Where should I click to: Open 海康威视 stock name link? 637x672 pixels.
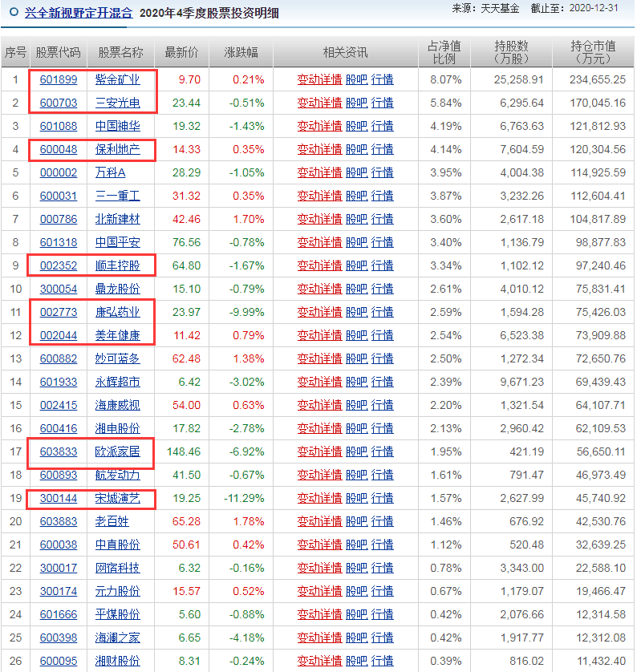point(117,405)
